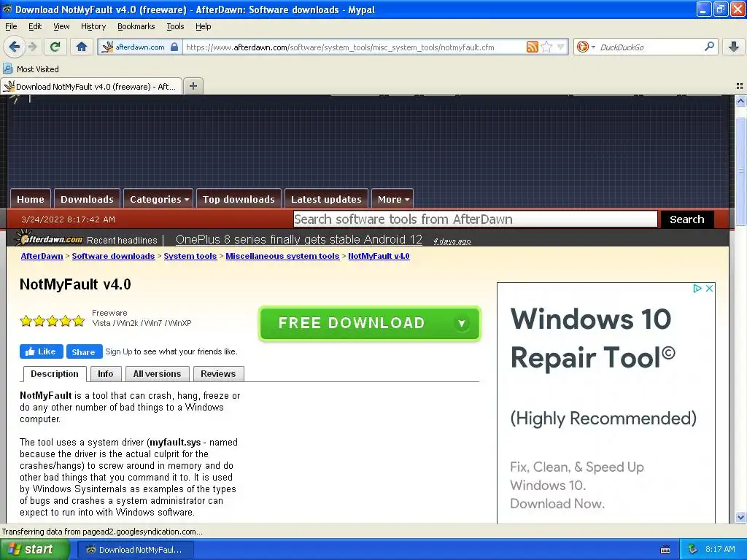Screen dimensions: 747x560
Task: Click the Facebook Like button
Action: click(x=42, y=351)
